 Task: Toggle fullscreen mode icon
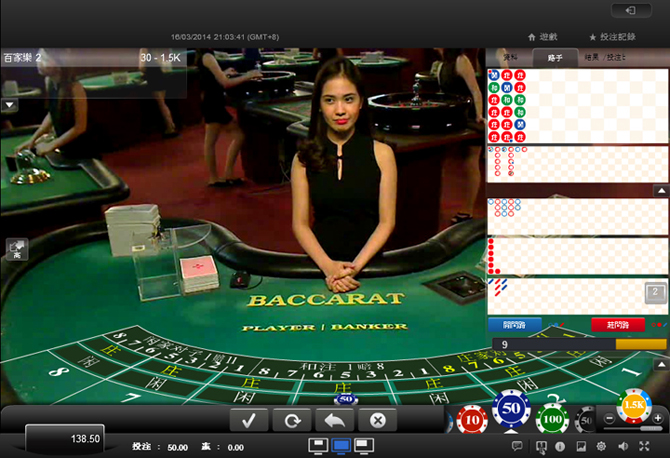(x=644, y=446)
